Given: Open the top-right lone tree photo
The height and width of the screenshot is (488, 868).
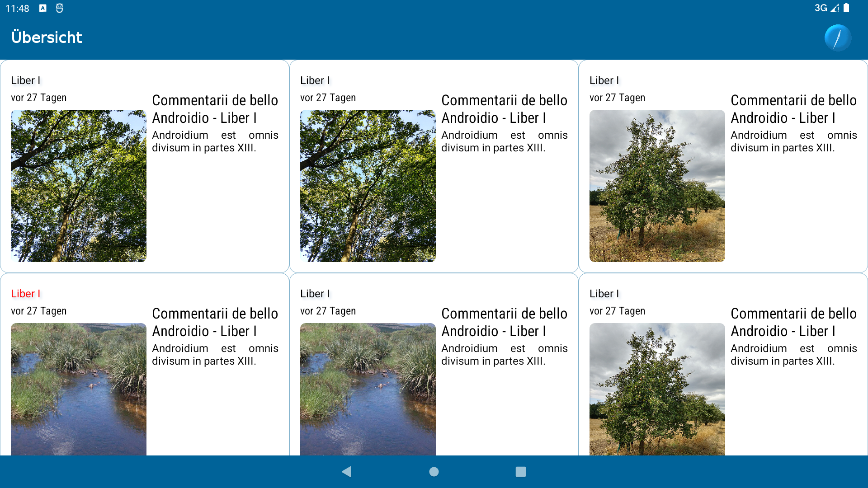Looking at the screenshot, I should pyautogui.click(x=657, y=186).
